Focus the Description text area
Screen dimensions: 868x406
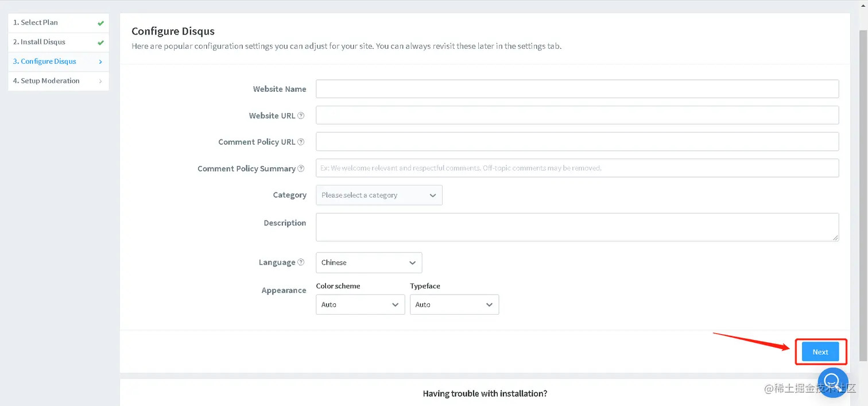[577, 227]
